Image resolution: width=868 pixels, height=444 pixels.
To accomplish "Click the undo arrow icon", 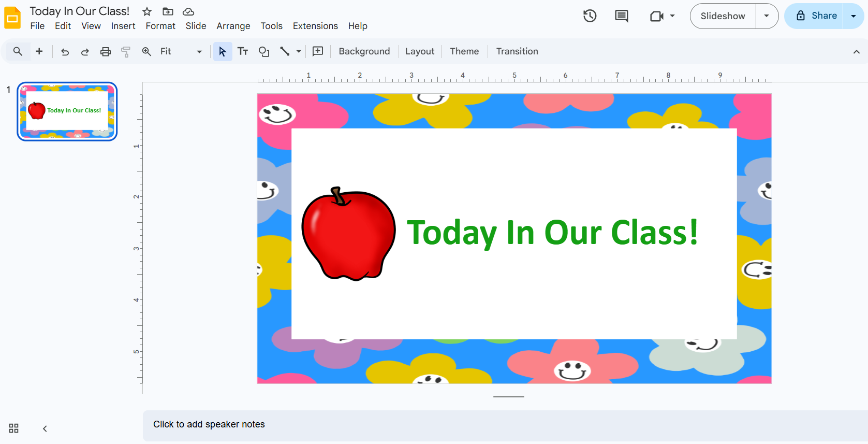I will tap(65, 52).
